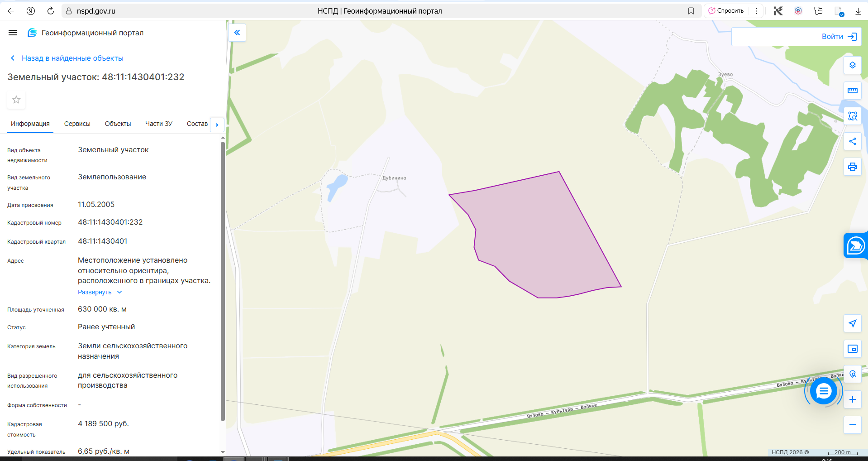The image size is (868, 461).
Task: Select the area search tool
Action: point(852,116)
